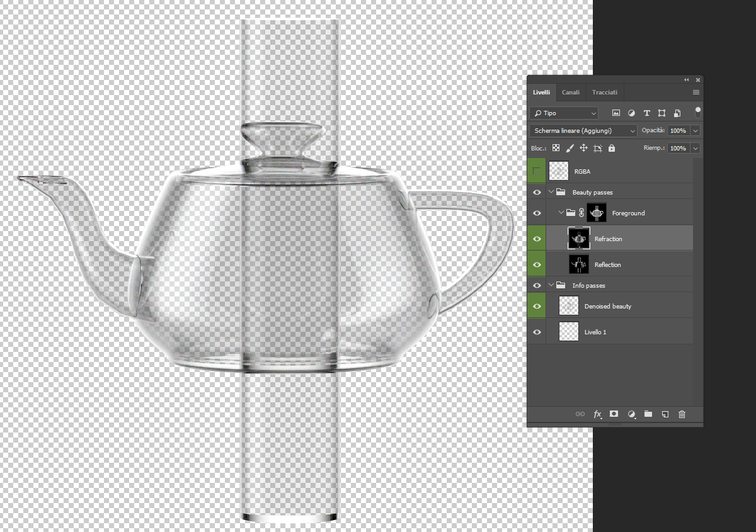Collapse the Info passes group

tap(551, 285)
